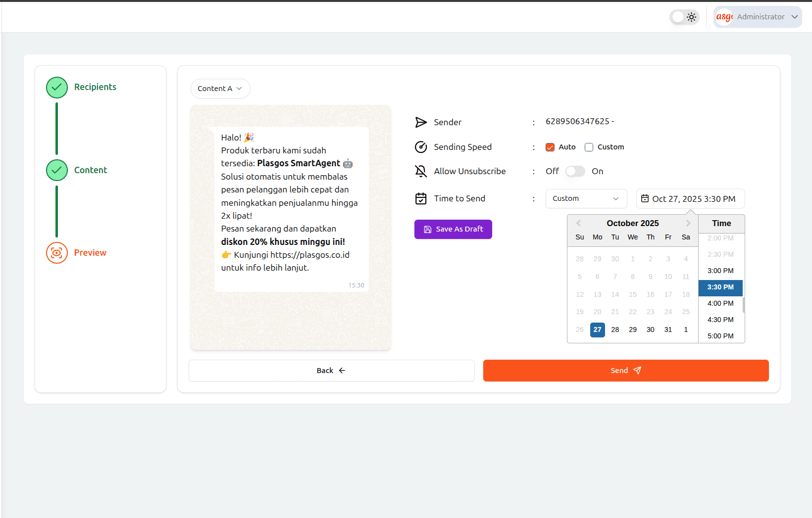This screenshot has width=812, height=518.
Task: Go to next month in calendar
Action: tap(688, 223)
